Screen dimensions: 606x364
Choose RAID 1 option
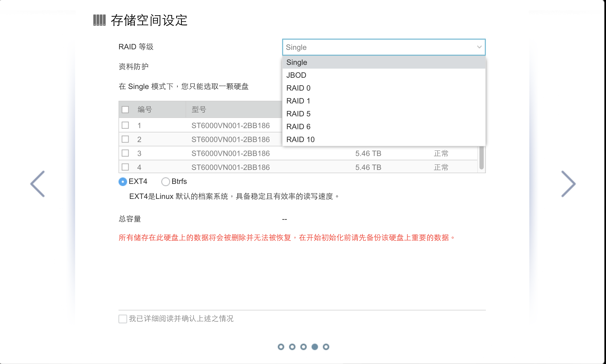click(x=384, y=101)
